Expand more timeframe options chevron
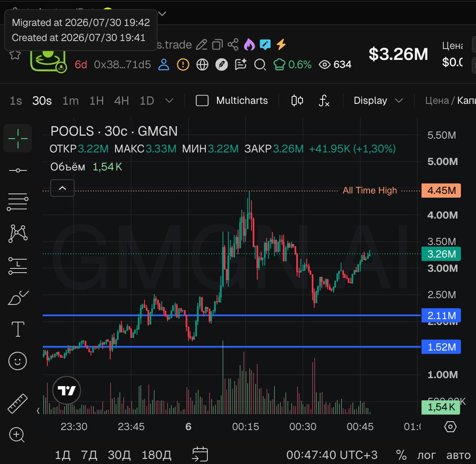The height and width of the screenshot is (464, 476). coord(169,101)
